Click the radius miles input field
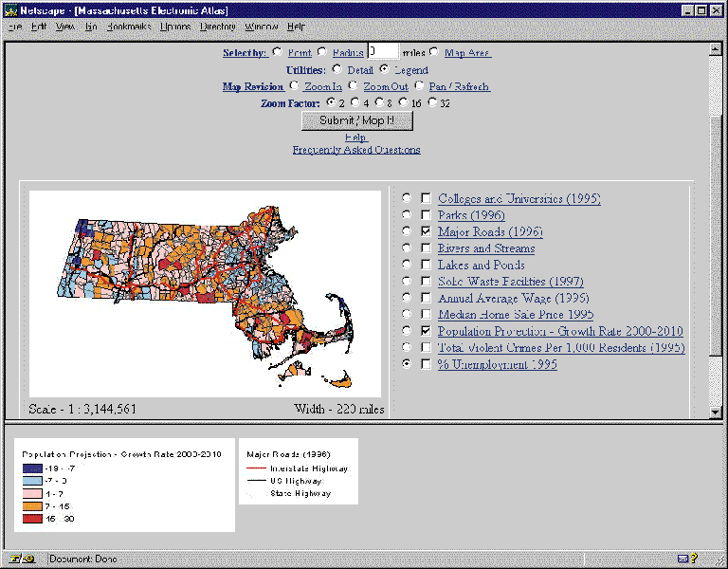The image size is (728, 569). coord(383,52)
